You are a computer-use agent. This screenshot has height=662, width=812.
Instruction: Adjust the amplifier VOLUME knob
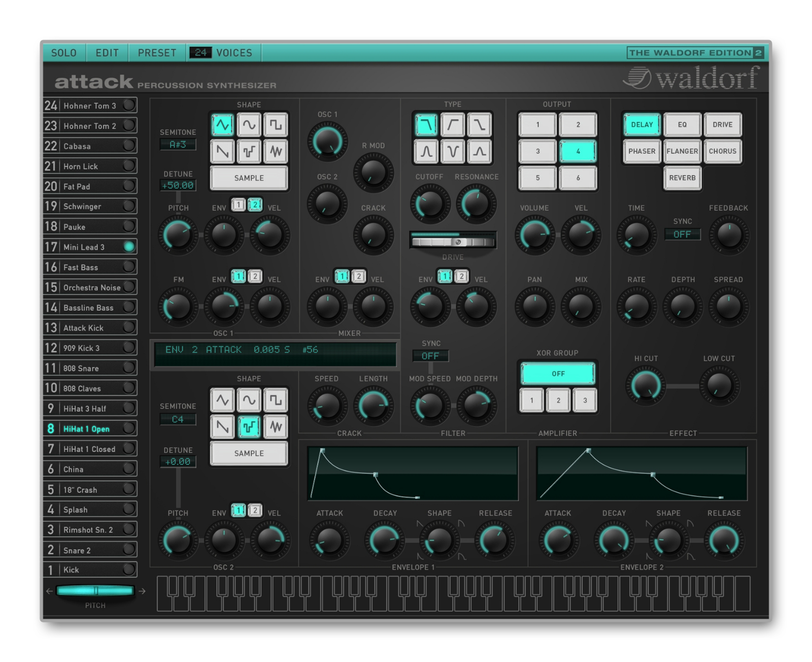pyautogui.click(x=534, y=235)
